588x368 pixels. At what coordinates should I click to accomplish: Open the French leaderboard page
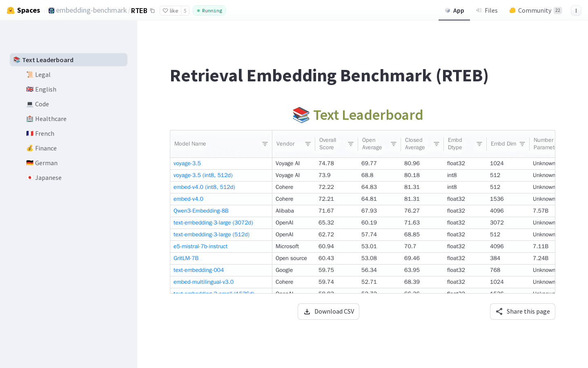coord(40,133)
